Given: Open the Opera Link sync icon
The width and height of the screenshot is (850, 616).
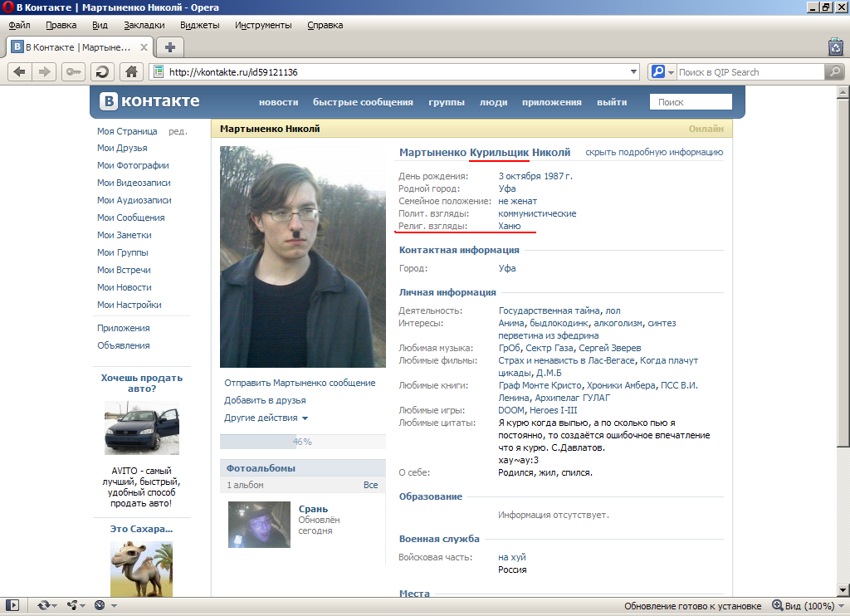Looking at the screenshot, I should coord(44,606).
